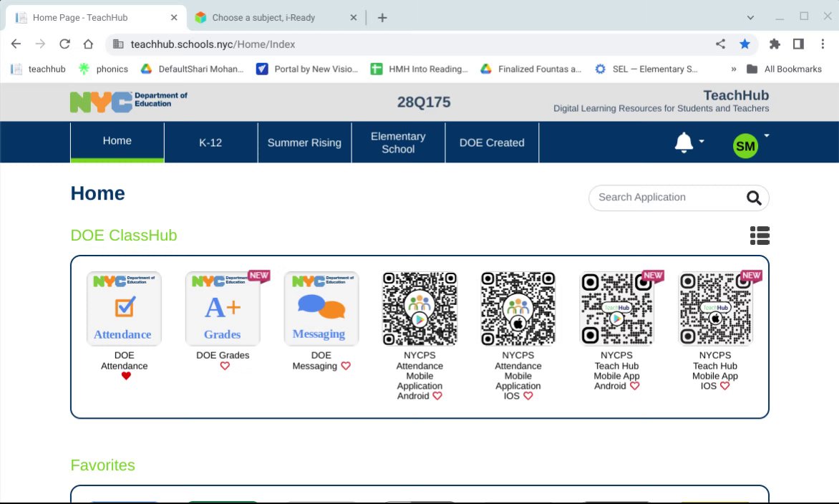839x504 pixels.
Task: Expand the user account dropdown caret
Action: pos(766,135)
